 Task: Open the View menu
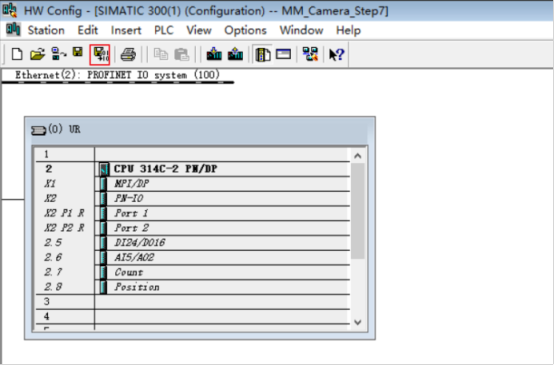click(199, 30)
